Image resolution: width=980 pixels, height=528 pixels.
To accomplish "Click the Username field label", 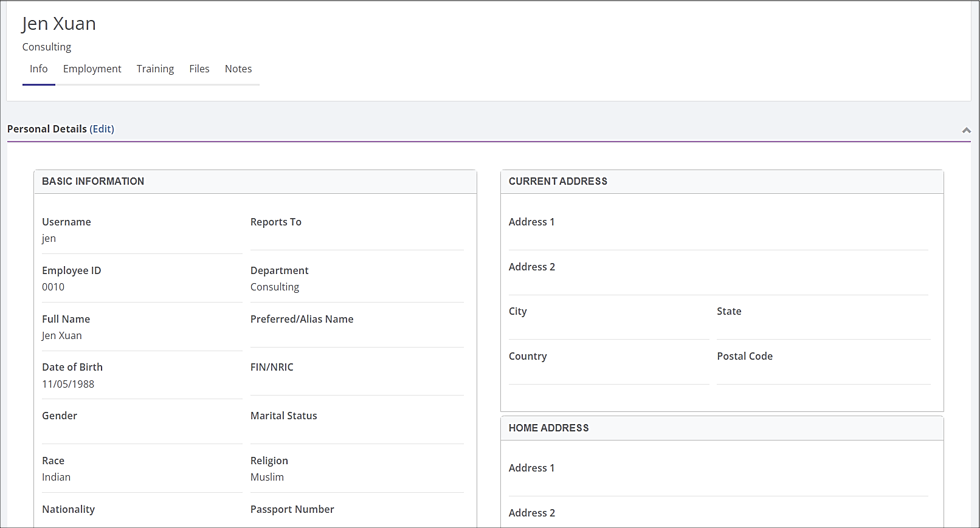I will pos(67,222).
